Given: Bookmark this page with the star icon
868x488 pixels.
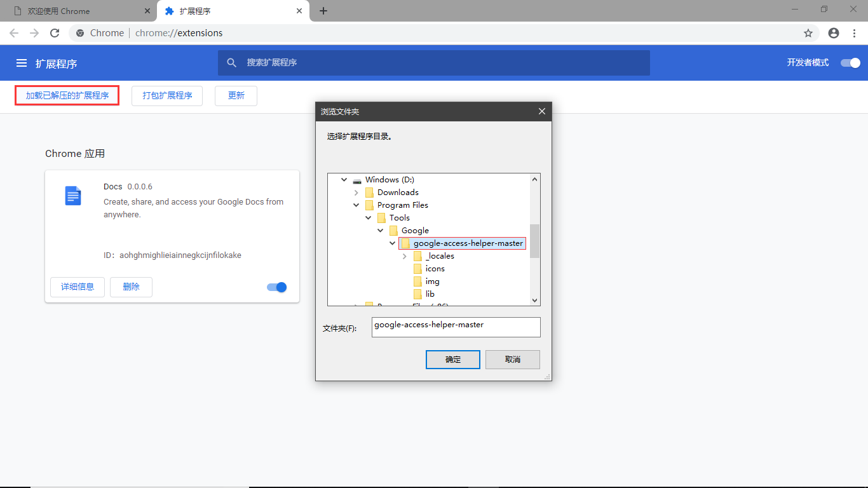Looking at the screenshot, I should pyautogui.click(x=808, y=33).
